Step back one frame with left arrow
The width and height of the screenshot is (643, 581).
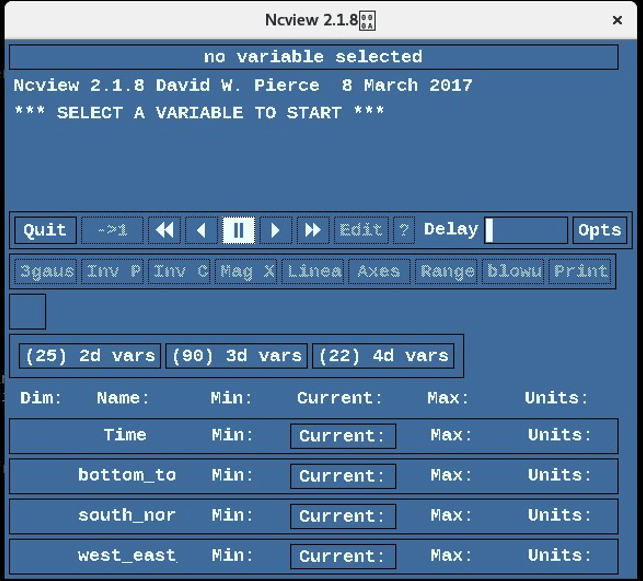[x=201, y=230]
